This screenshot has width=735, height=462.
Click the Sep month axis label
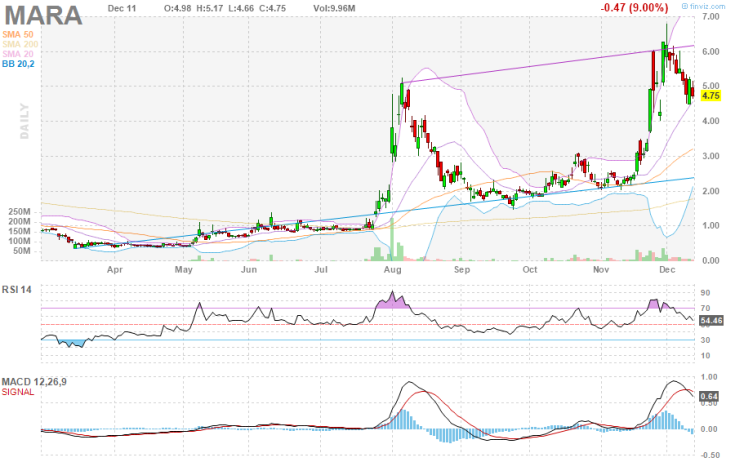[x=462, y=270]
